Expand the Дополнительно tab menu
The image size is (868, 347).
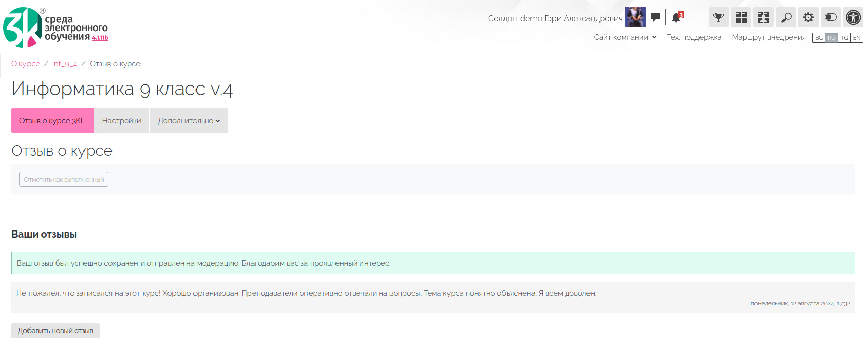pos(188,121)
